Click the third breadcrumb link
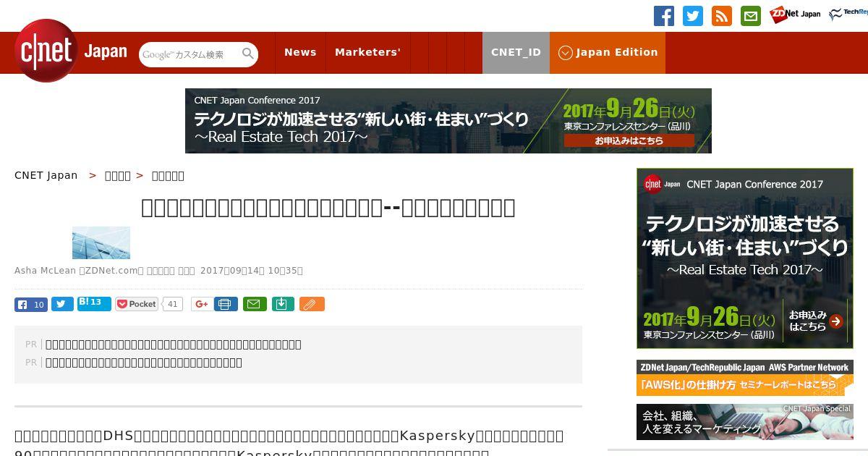Viewport: 868px width, 456px height. [168, 176]
